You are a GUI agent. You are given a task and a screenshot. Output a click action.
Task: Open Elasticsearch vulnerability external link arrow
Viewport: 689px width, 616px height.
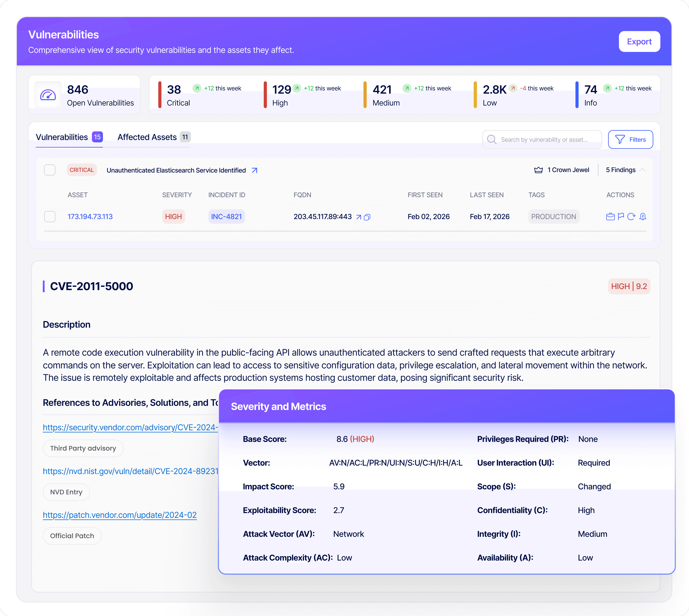(x=254, y=171)
